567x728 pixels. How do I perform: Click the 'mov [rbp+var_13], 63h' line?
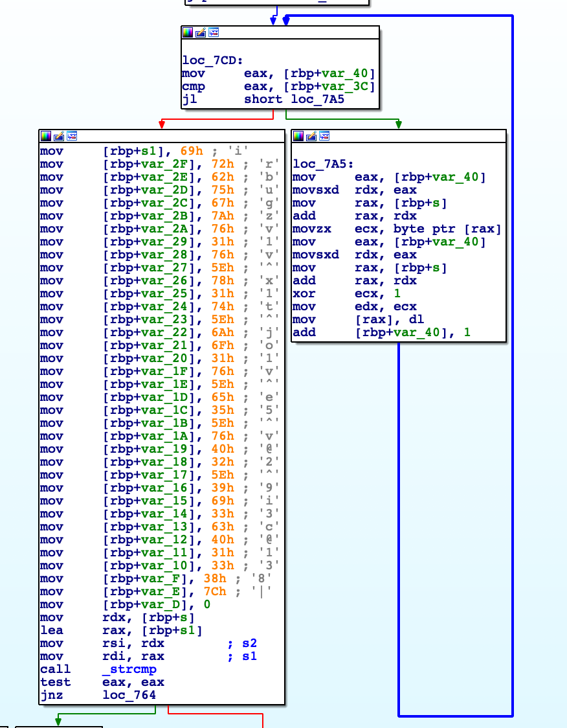point(160,527)
